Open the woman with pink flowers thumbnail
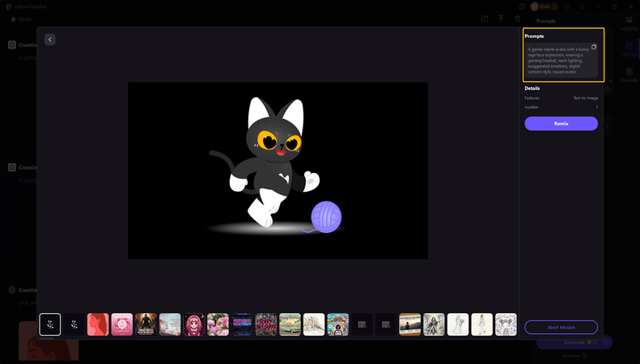 pos(218,324)
